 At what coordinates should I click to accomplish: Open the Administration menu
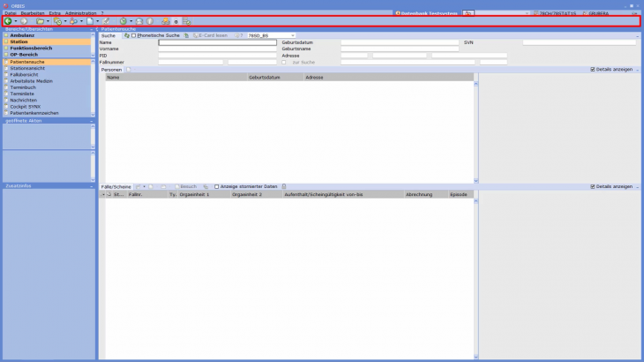click(80, 13)
